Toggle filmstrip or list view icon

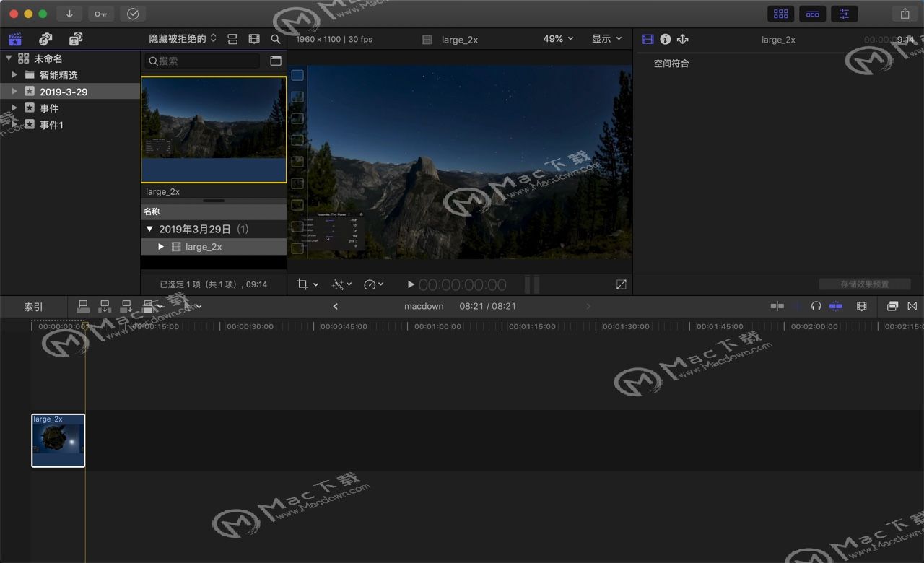(232, 39)
